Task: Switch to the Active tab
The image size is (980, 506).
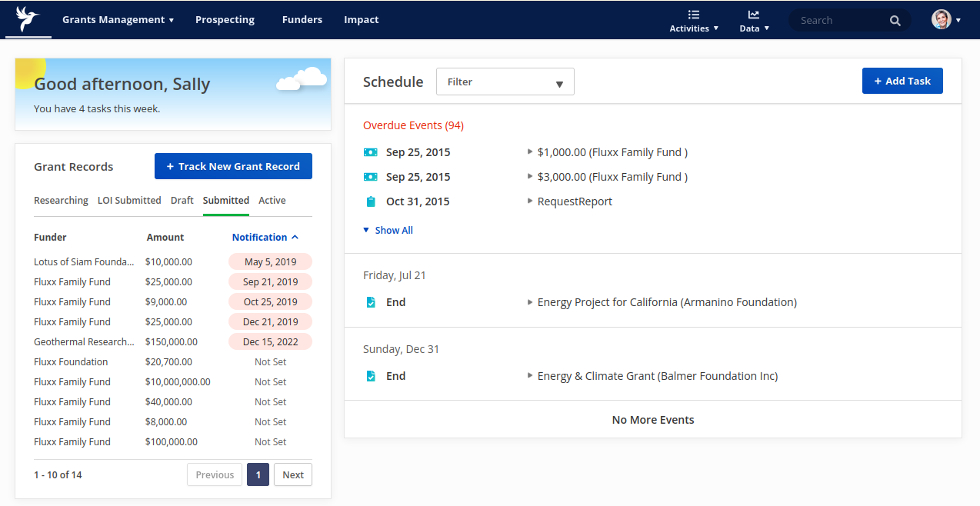Action: point(272,200)
